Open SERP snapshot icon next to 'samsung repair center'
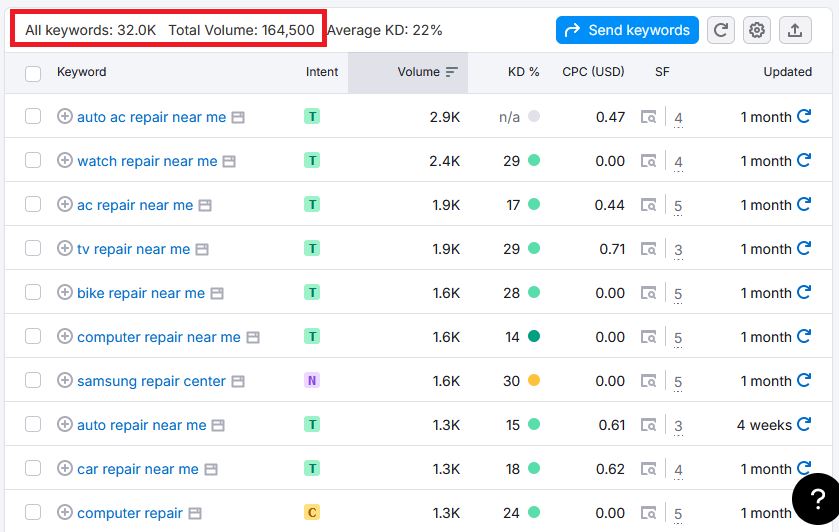Viewport: 839px width, 532px height. pos(236,381)
